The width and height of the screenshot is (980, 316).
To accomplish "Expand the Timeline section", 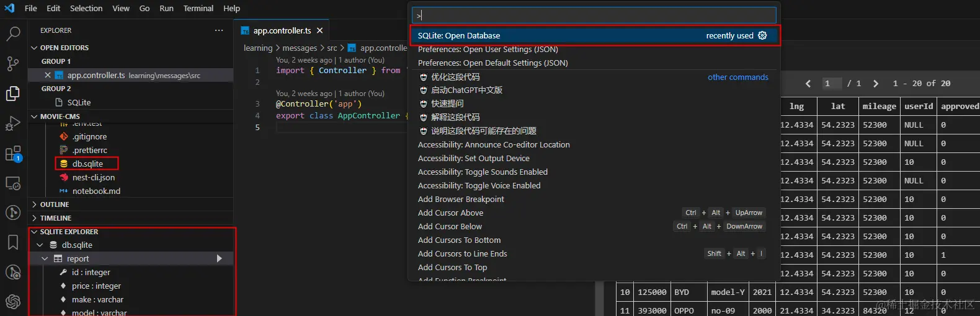I will pos(131,218).
